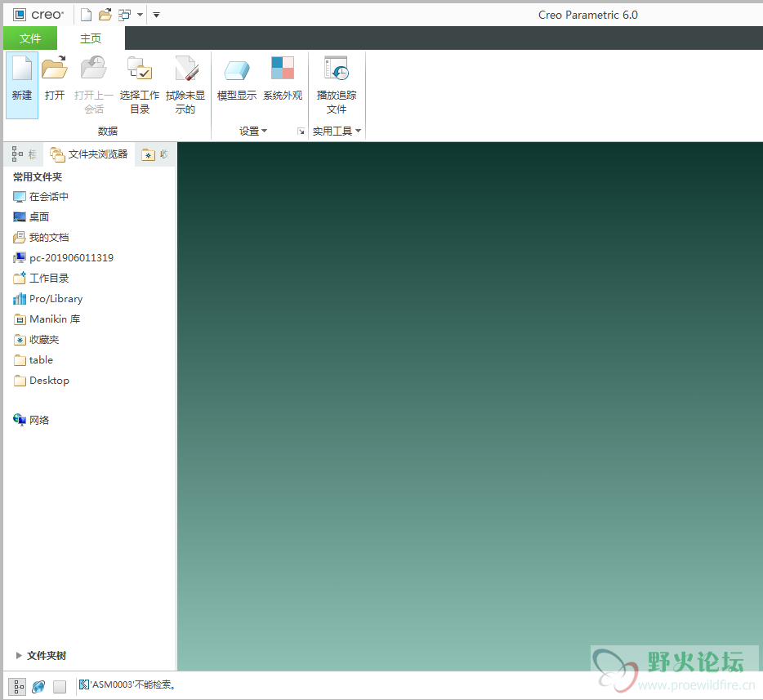Switch to the model tree tab
The height and width of the screenshot is (700, 763).
tap(24, 154)
